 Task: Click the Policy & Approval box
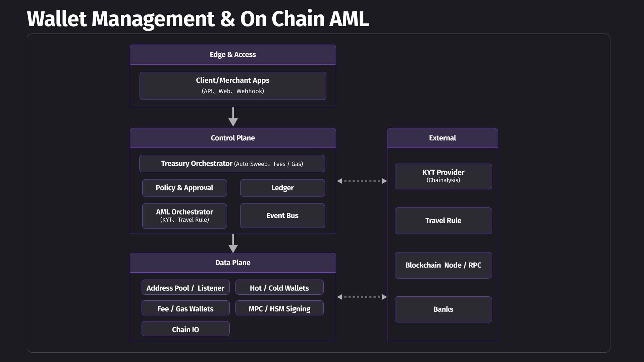(x=184, y=188)
